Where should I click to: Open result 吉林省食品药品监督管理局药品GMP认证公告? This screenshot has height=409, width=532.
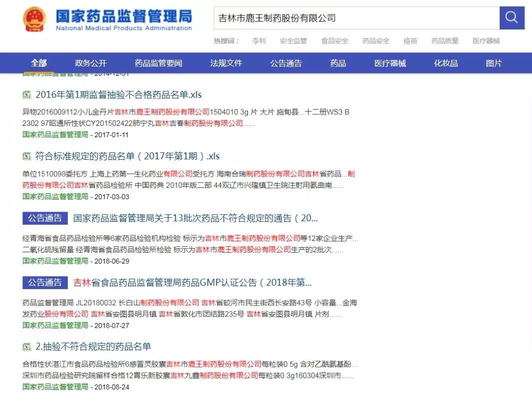(192, 282)
